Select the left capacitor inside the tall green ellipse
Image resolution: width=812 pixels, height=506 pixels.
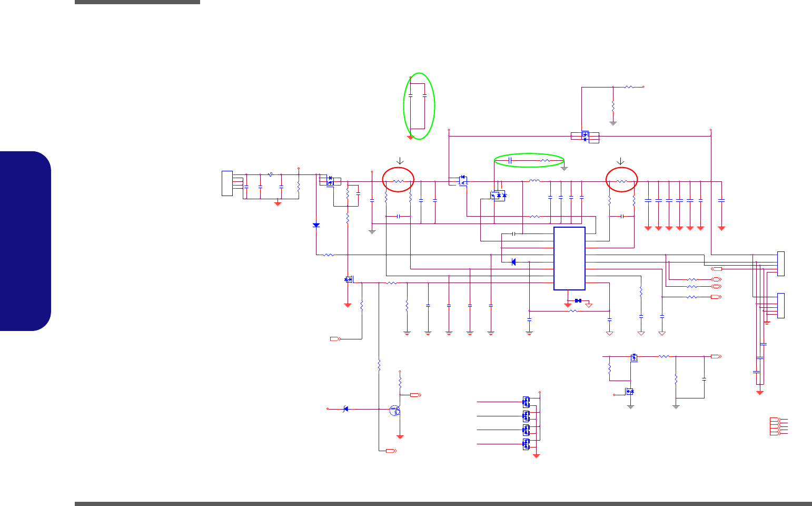(410, 96)
